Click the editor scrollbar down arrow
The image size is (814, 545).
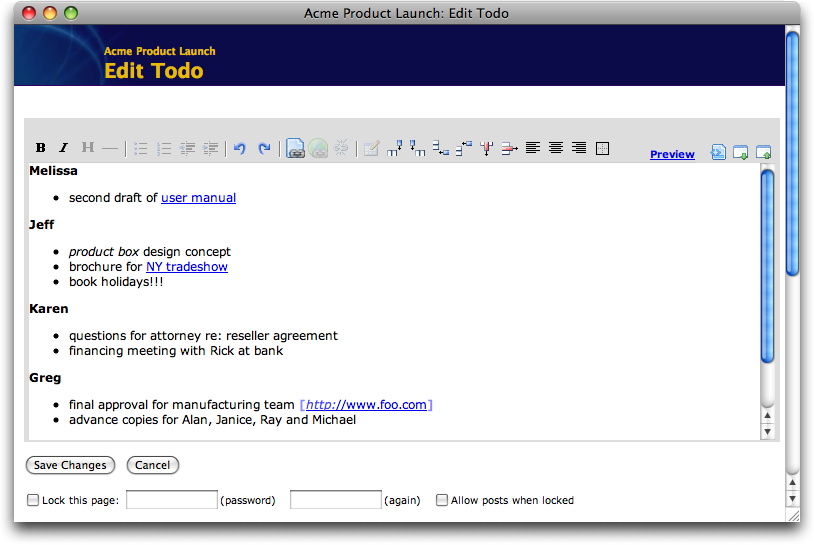[767, 432]
